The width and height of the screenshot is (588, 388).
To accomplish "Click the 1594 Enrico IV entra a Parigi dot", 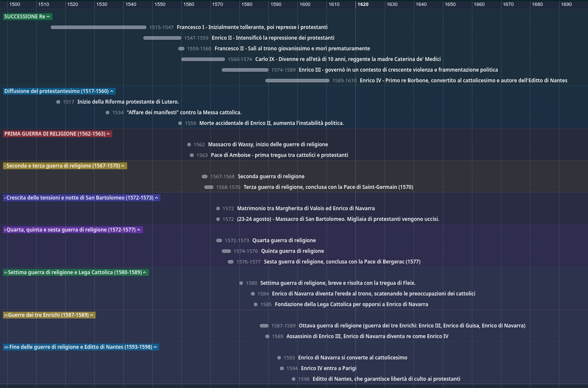I will (x=282, y=368).
